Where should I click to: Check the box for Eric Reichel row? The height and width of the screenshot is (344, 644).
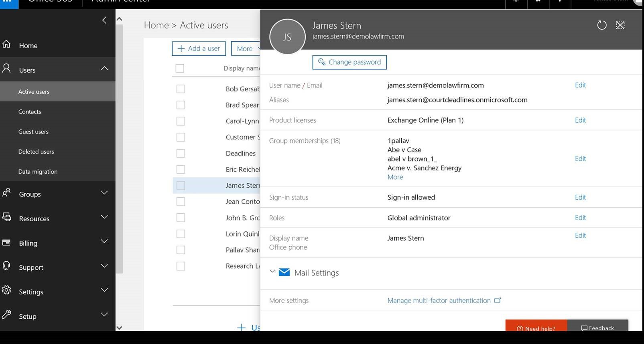[181, 169]
